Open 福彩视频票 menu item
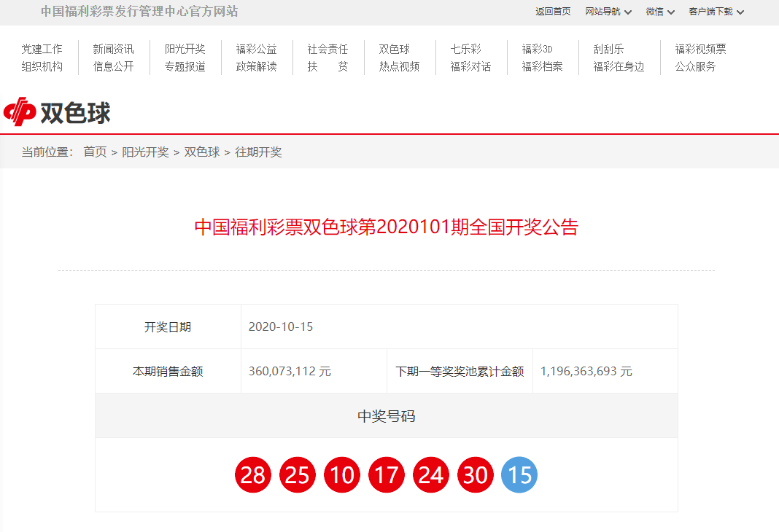 click(x=700, y=49)
